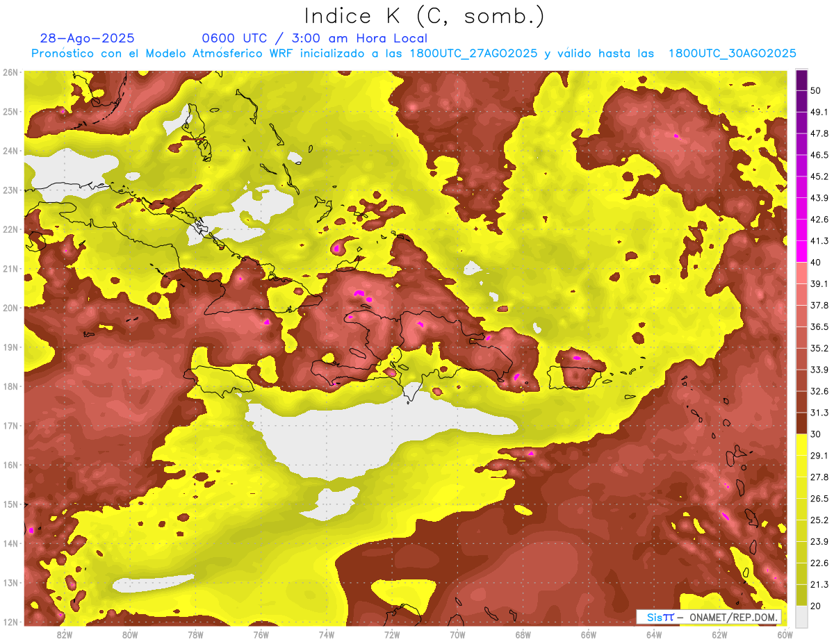Viewport: 834px width, 644px height.
Task: Click the latitude axis label '16N'
Action: click(x=10, y=465)
